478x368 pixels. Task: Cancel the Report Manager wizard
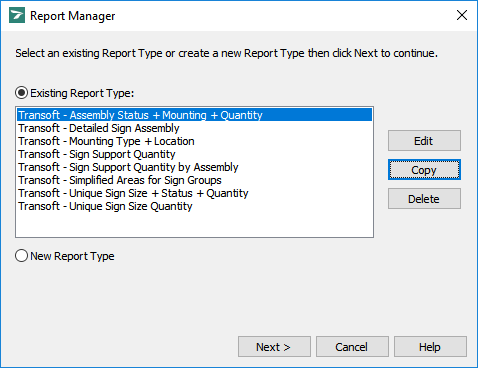pos(352,347)
